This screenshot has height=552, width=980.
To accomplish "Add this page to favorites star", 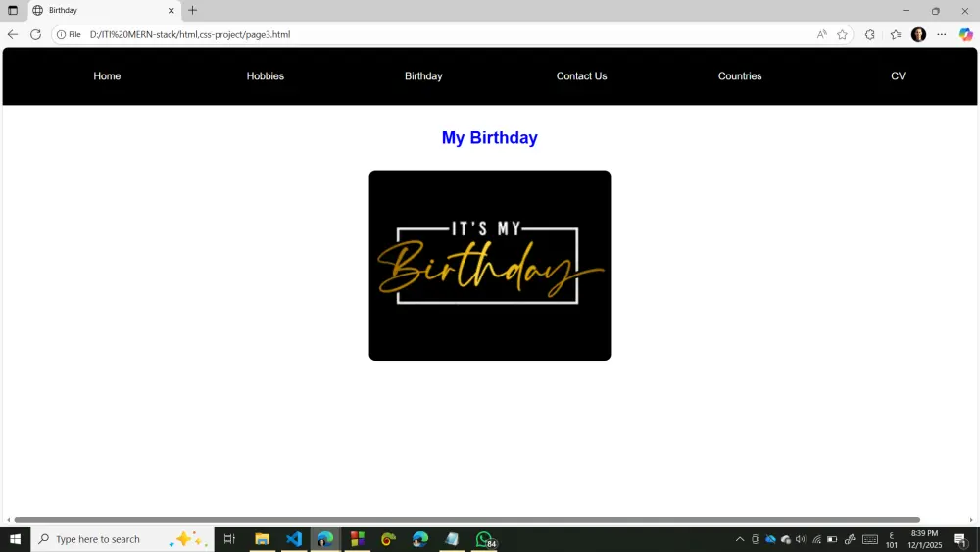I will coord(843,35).
